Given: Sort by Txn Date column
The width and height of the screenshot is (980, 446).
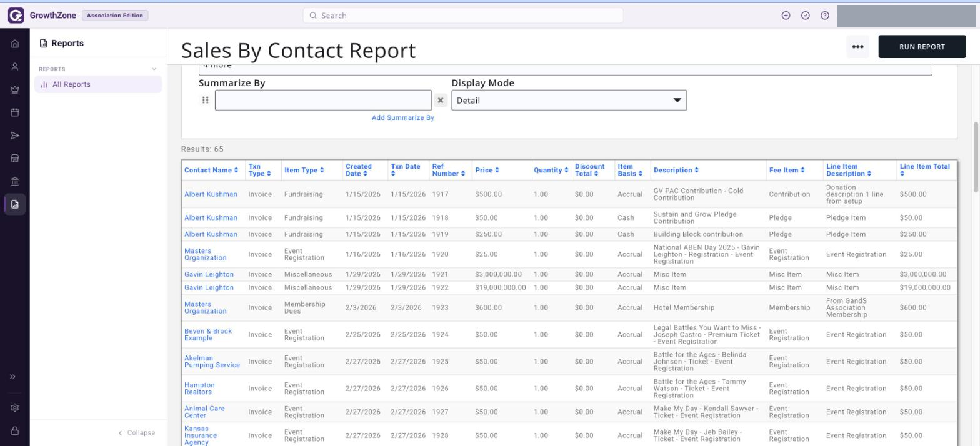Looking at the screenshot, I should pos(406,170).
